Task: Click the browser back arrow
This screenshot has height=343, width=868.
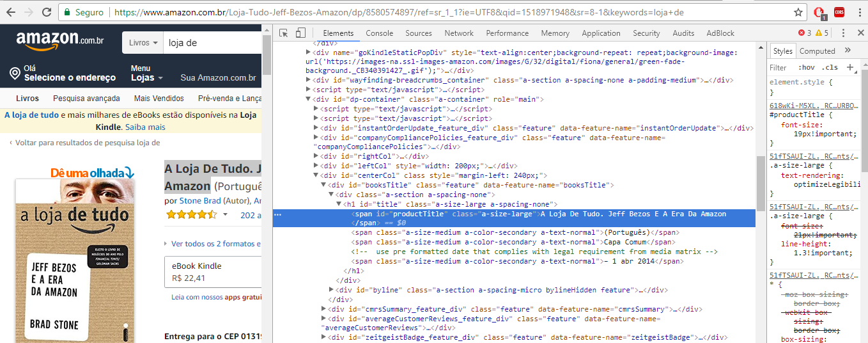Action: (x=11, y=12)
